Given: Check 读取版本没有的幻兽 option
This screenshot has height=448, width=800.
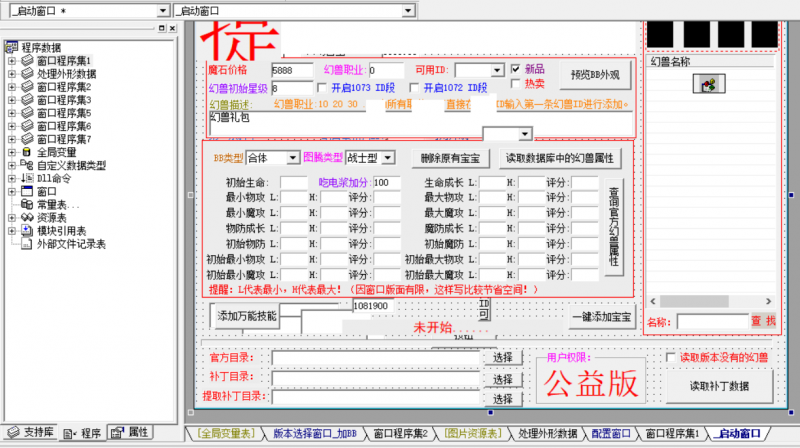Looking at the screenshot, I should click(x=671, y=358).
